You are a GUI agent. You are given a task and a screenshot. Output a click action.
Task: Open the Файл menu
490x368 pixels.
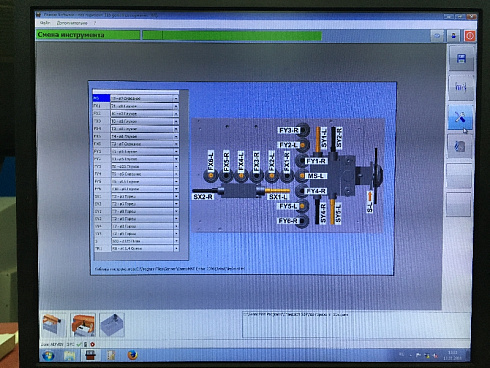tap(45, 23)
